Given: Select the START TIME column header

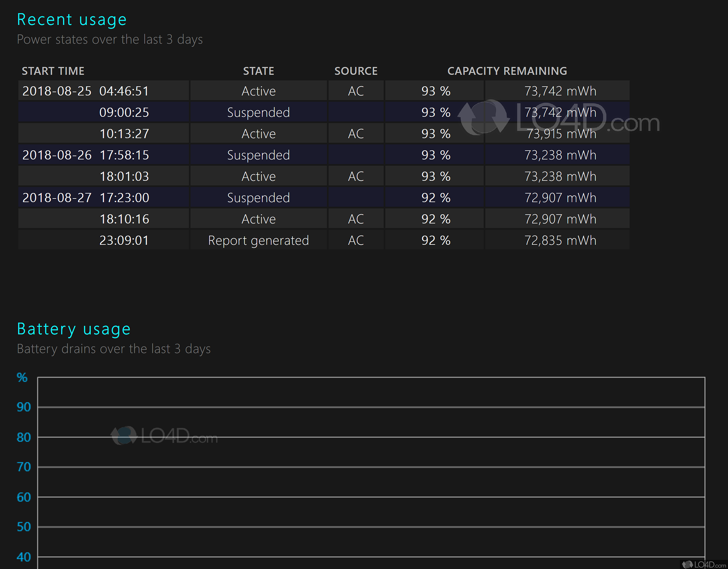Looking at the screenshot, I should pos(53,71).
